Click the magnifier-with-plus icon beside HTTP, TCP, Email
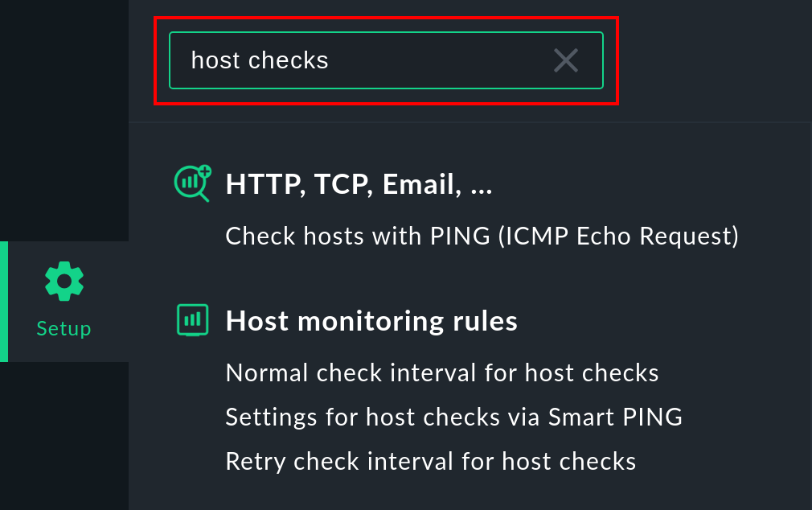 191,183
